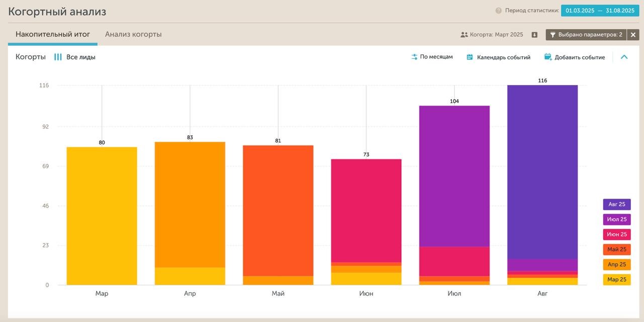Click the columns icon beside Все лиды

pos(58,57)
